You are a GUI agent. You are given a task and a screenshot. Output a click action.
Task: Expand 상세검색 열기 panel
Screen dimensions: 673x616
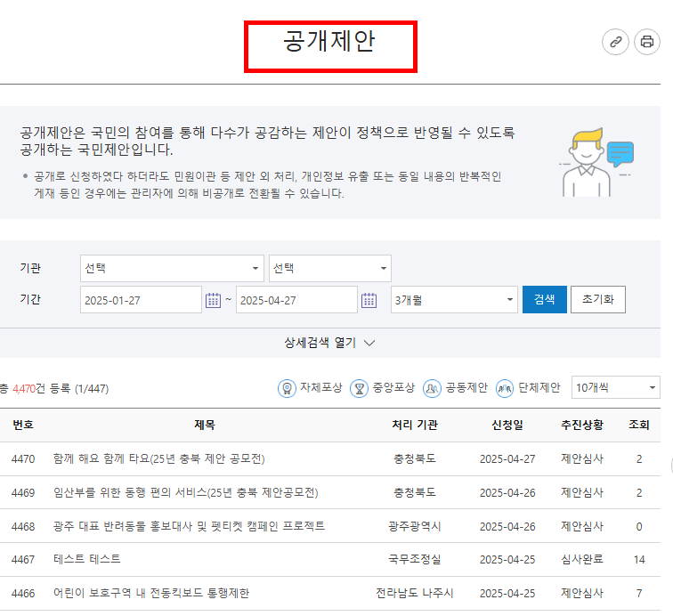[x=329, y=343]
